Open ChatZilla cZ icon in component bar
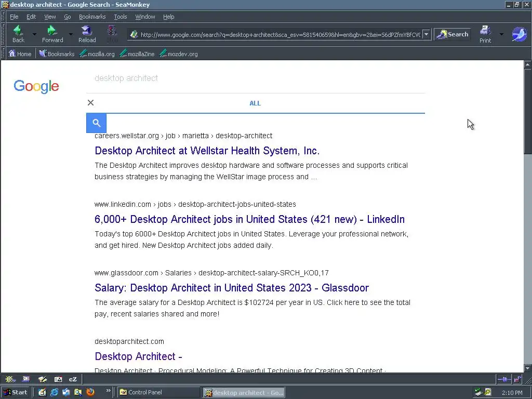532x399 pixels. point(73,379)
